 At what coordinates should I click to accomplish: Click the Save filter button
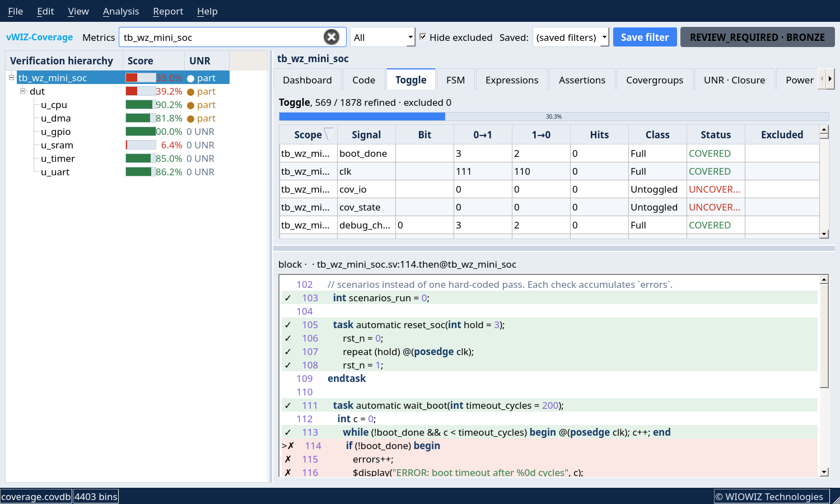pyautogui.click(x=645, y=37)
